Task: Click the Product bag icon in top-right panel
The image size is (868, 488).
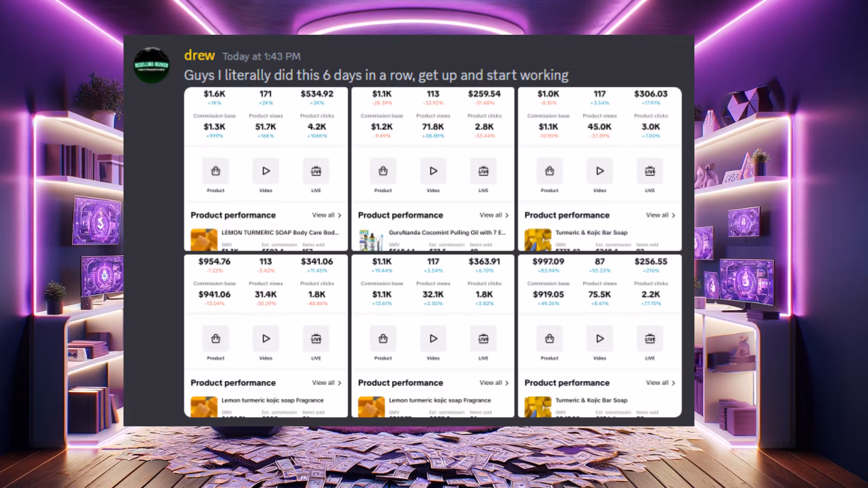Action: click(x=549, y=171)
